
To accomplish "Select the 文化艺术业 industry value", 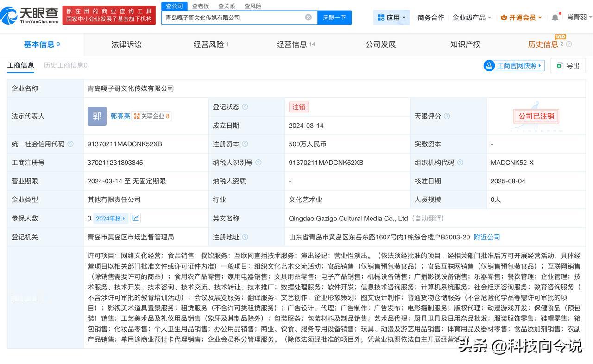I will (x=305, y=200).
